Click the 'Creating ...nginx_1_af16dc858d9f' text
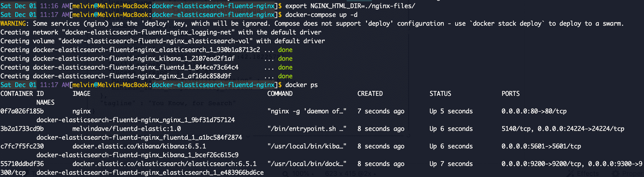Viewport: 644px width, 177px height. (x=116, y=76)
